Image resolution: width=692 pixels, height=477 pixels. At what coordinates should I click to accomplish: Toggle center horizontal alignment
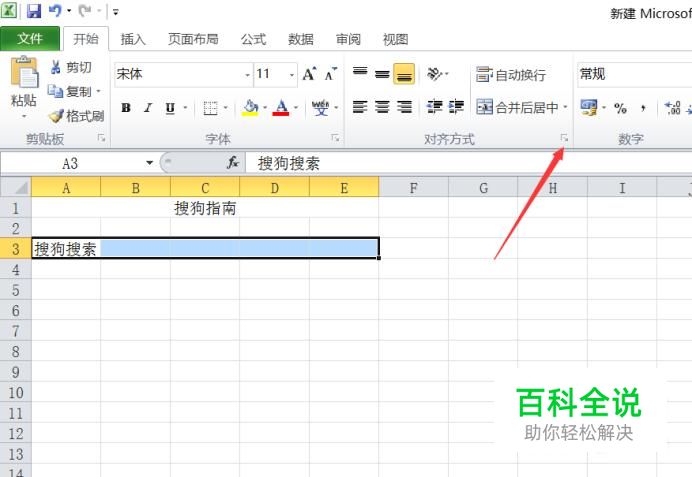pyautogui.click(x=382, y=107)
